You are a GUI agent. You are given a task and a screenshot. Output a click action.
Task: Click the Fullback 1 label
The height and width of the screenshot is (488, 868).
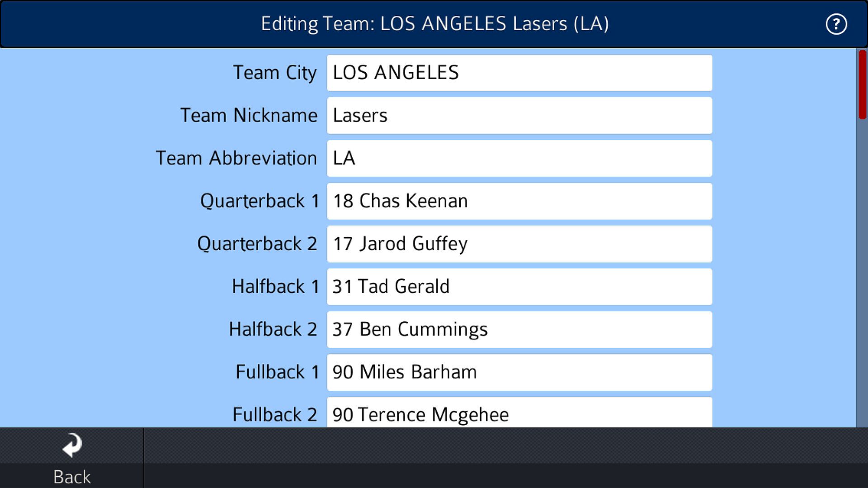[x=277, y=372]
